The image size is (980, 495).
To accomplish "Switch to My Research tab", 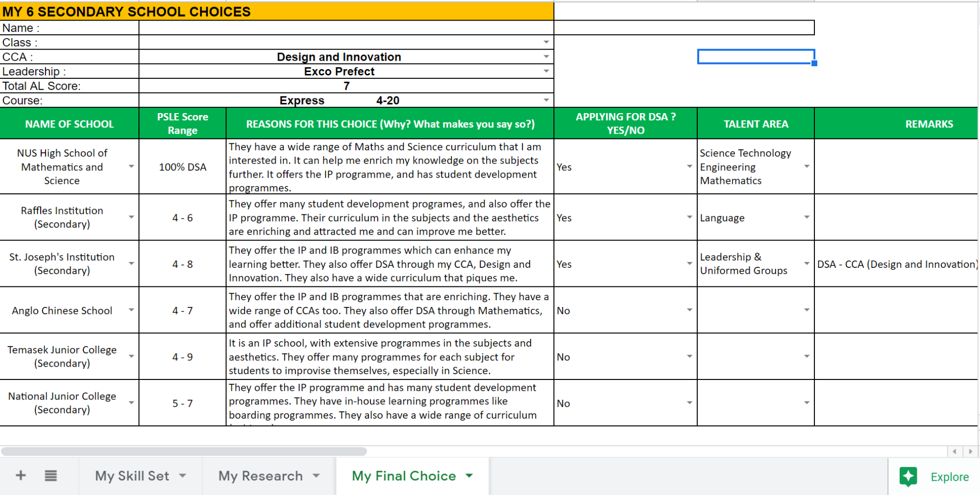I will pyautogui.click(x=260, y=476).
